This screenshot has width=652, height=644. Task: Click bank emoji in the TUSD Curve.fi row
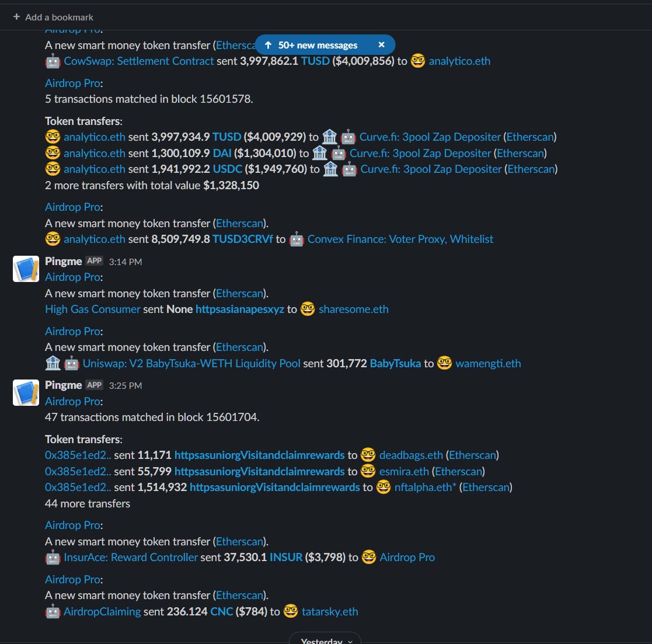pos(330,137)
